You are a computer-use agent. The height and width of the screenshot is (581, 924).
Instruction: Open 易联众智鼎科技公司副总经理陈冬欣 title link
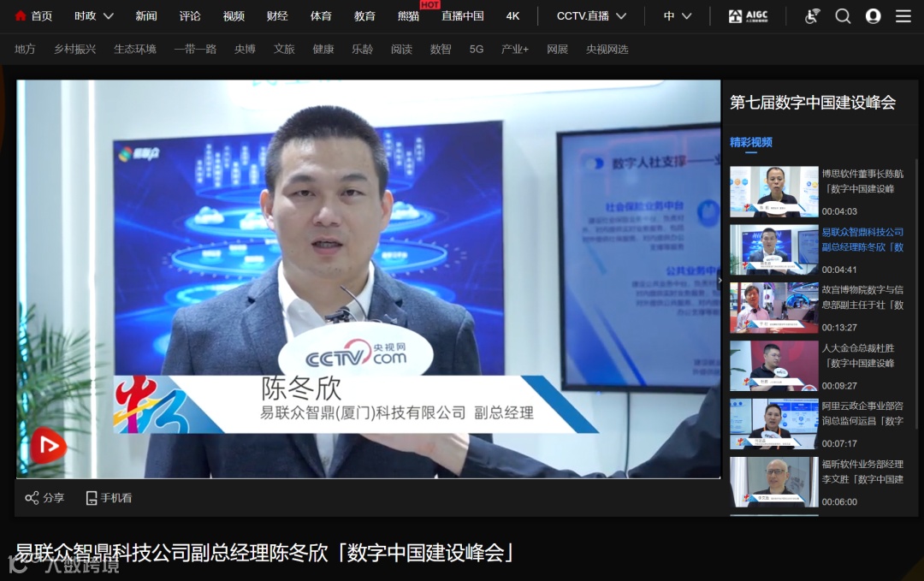(x=862, y=240)
